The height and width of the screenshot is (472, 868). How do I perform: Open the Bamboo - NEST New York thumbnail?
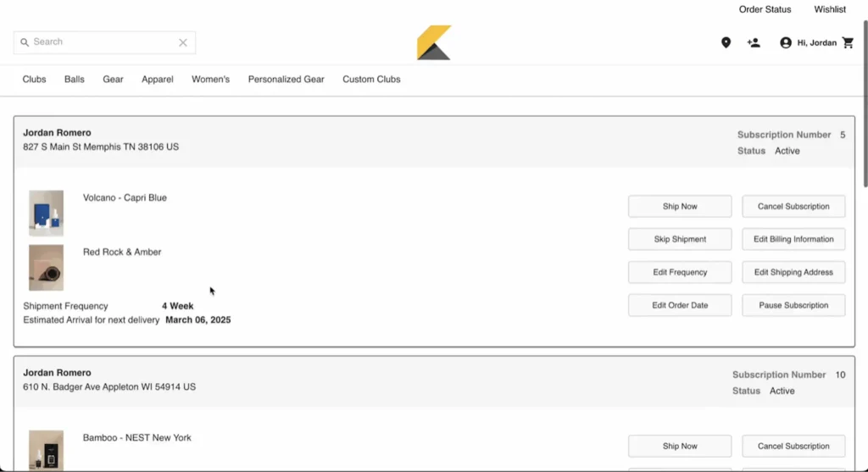[46, 451]
